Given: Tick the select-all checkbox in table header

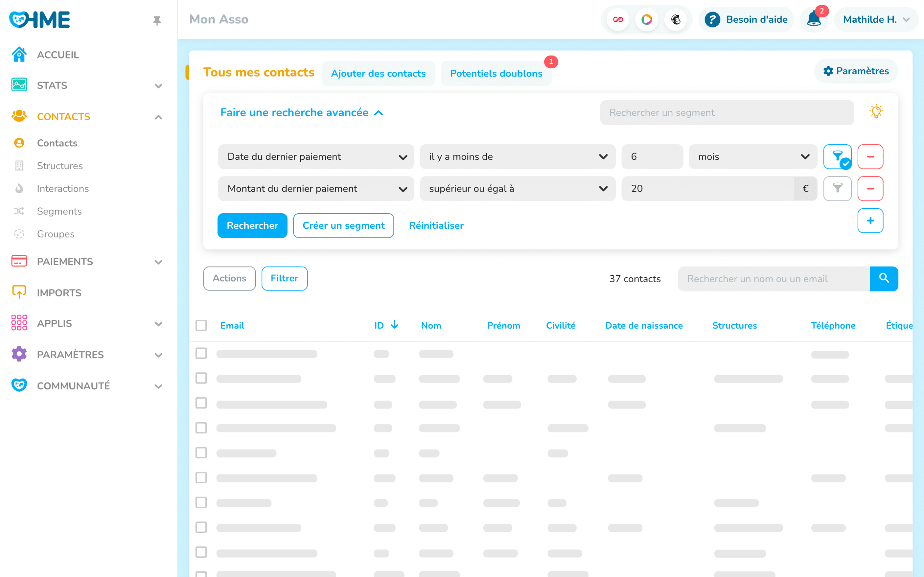Looking at the screenshot, I should coord(201,325).
